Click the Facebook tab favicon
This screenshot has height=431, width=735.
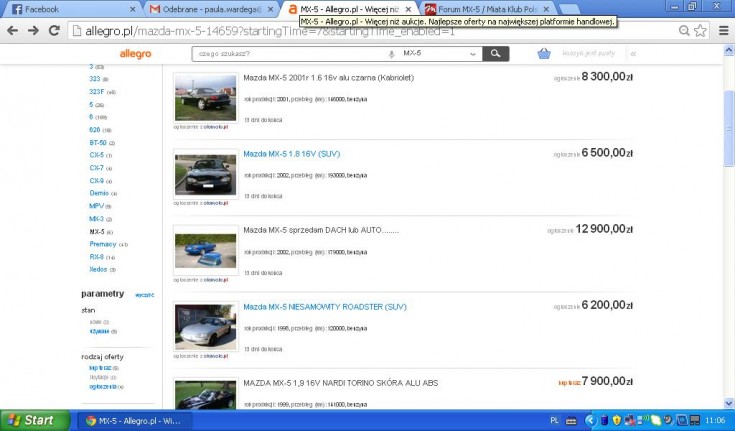tap(17, 9)
